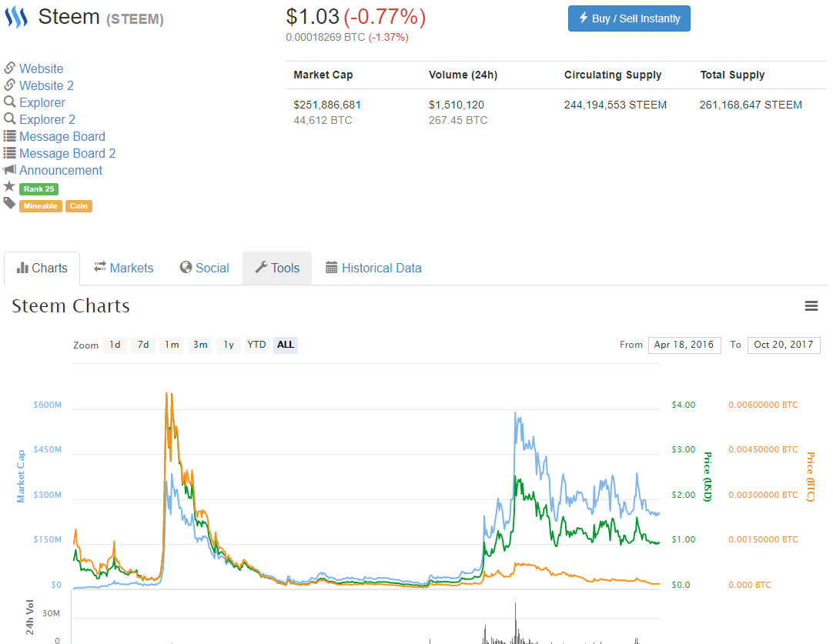Click the Coin tag badge
833x644 pixels.
[79, 206]
